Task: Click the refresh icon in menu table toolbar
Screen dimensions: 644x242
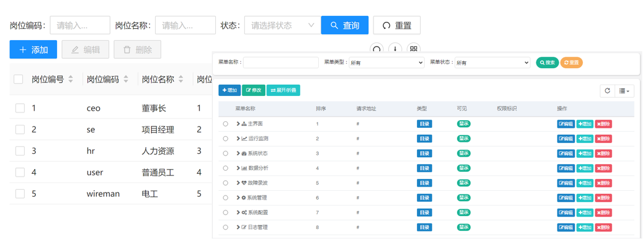Action: click(608, 91)
